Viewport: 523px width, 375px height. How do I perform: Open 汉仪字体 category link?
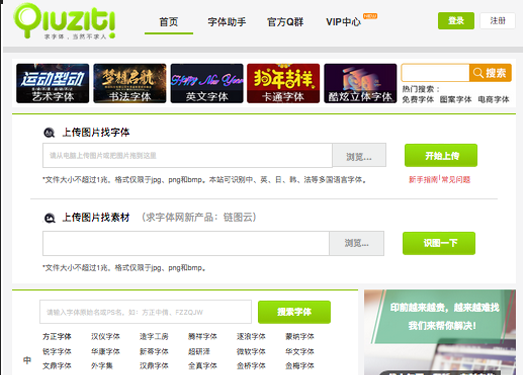click(x=105, y=336)
